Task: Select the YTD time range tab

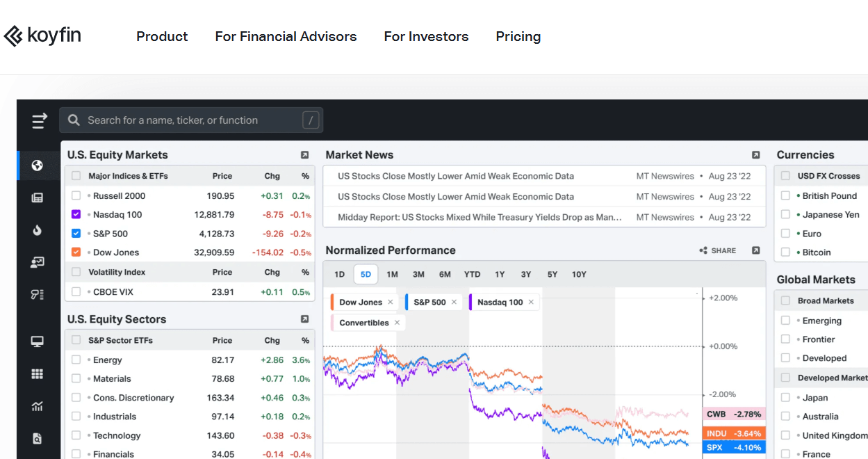Action: (x=472, y=274)
